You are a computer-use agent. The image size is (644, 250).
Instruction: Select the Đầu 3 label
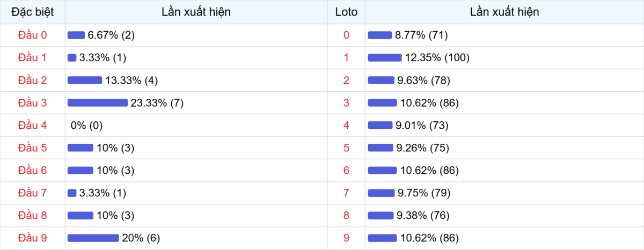32,102
